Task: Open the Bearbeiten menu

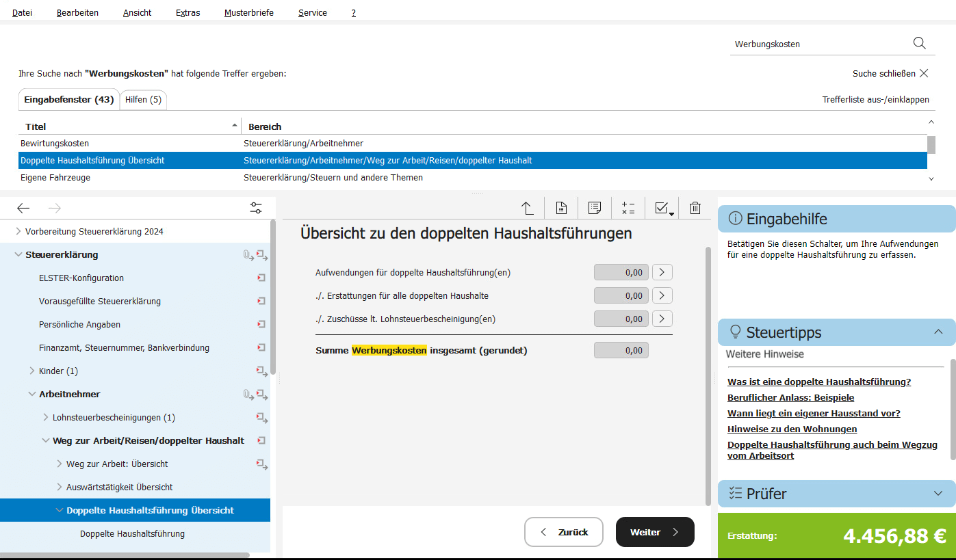Action: [x=77, y=12]
